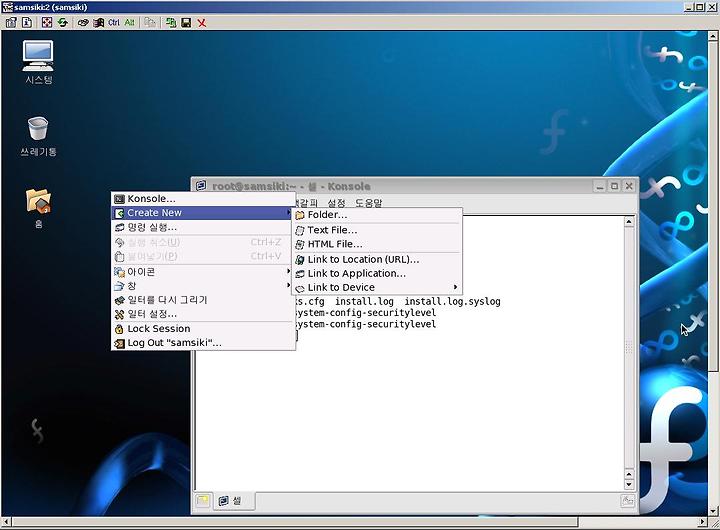Click VNC vertical scrollbar down arrow

click(x=713, y=511)
